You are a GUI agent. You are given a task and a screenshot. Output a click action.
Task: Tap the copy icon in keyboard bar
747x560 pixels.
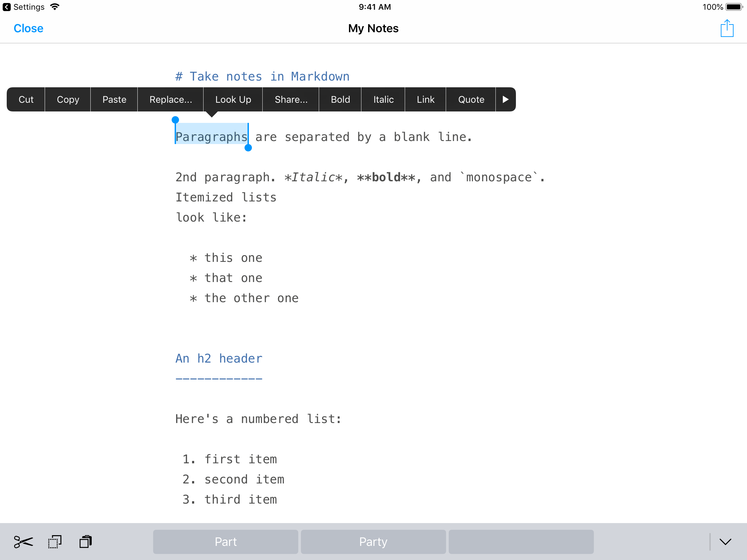tap(55, 542)
